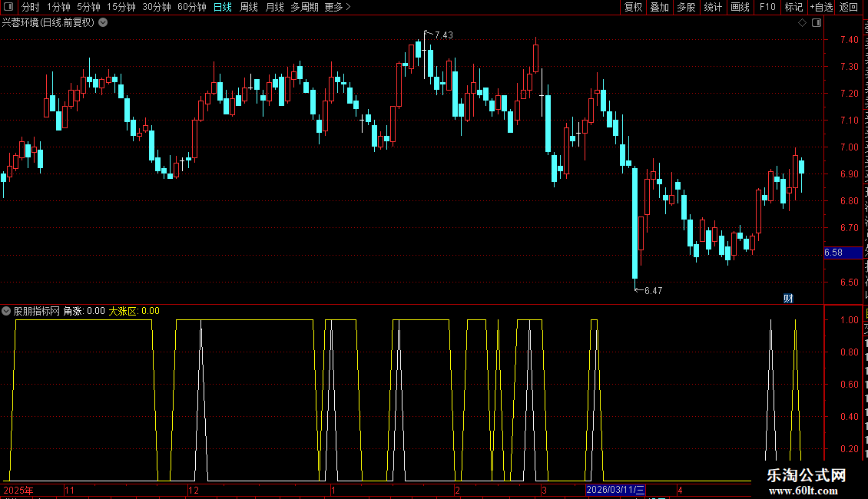The image size is (868, 499).
Task: Select the 5分钟 period tab
Action: click(88, 7)
